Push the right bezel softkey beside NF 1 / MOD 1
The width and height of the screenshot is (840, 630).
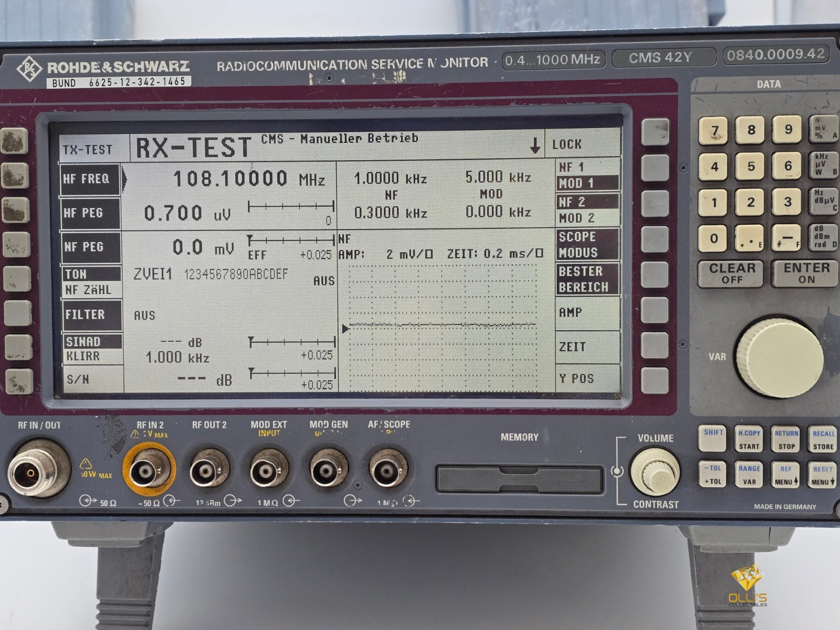click(x=655, y=167)
